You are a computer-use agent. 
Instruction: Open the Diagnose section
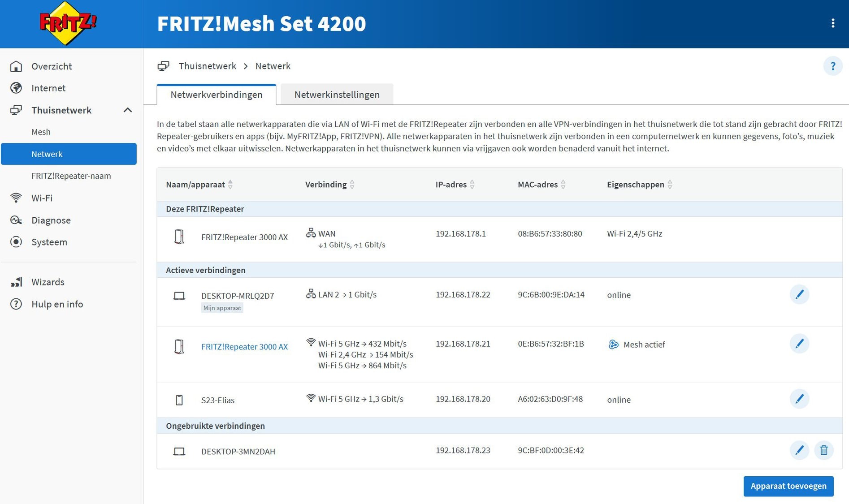51,220
